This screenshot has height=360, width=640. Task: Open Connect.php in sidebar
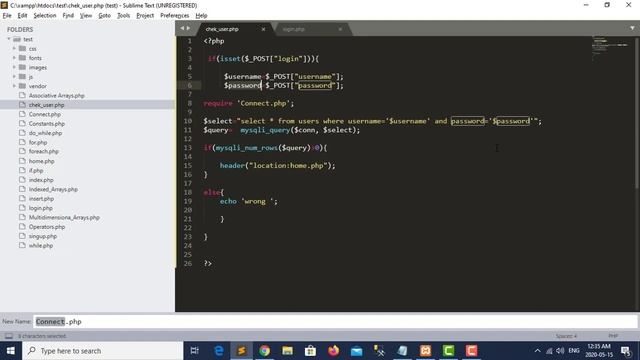(x=44, y=114)
